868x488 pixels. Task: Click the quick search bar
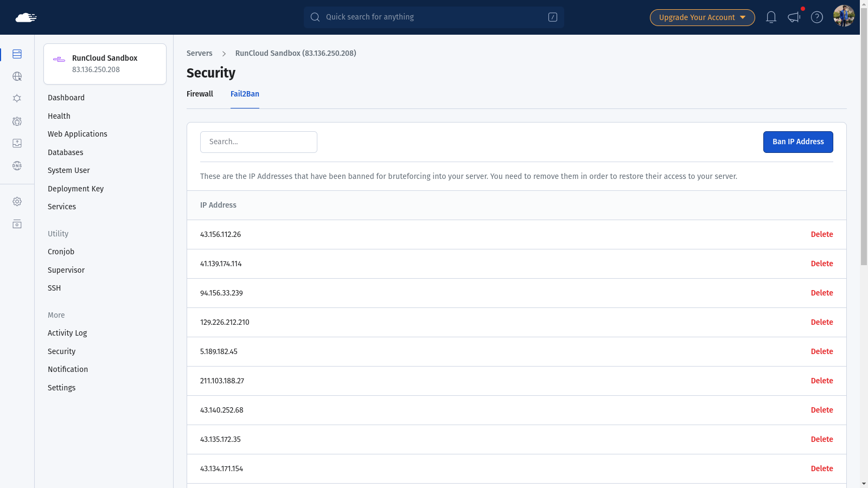434,17
